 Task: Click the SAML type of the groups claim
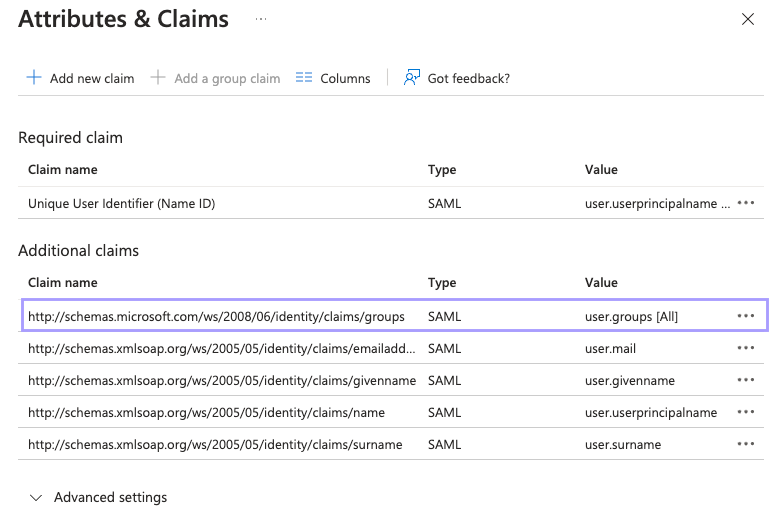click(x=444, y=317)
